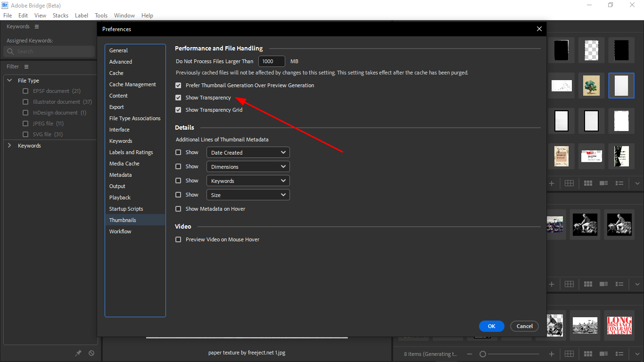Disable Show Transparency Grid
The image size is (644, 362).
(178, 109)
